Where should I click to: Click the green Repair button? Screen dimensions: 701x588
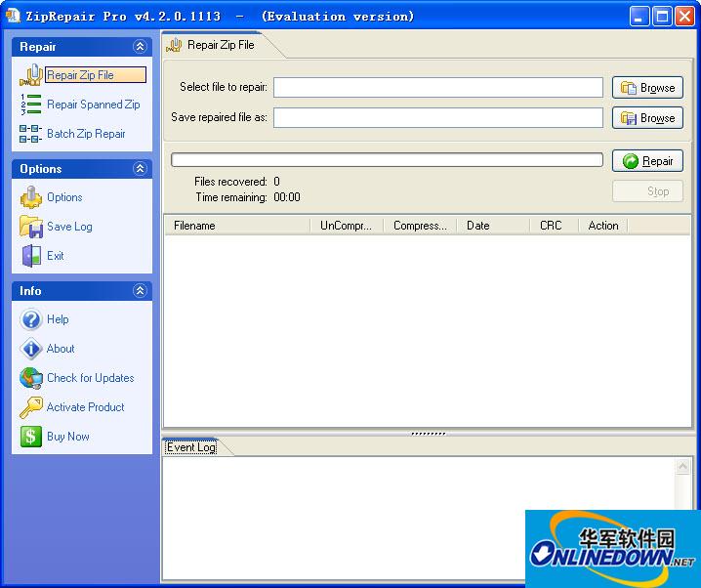click(647, 161)
